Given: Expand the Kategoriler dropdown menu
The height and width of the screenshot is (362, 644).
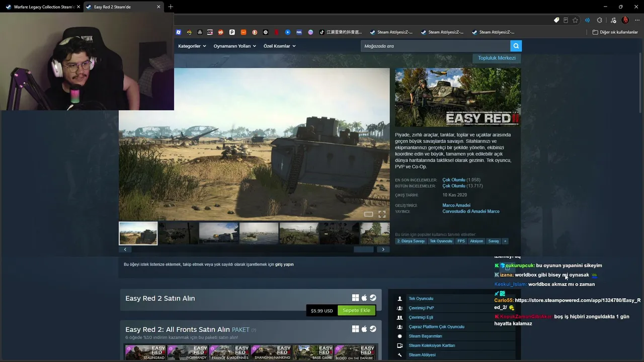Looking at the screenshot, I should [x=192, y=46].
